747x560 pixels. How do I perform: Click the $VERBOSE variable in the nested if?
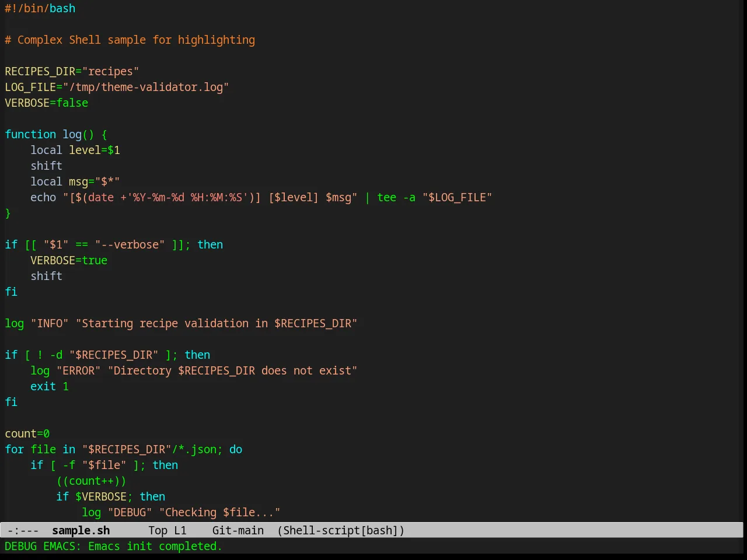pyautogui.click(x=101, y=496)
